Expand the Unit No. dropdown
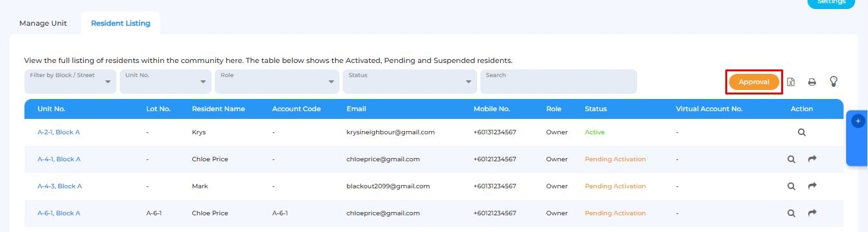The image size is (868, 232). point(165,82)
